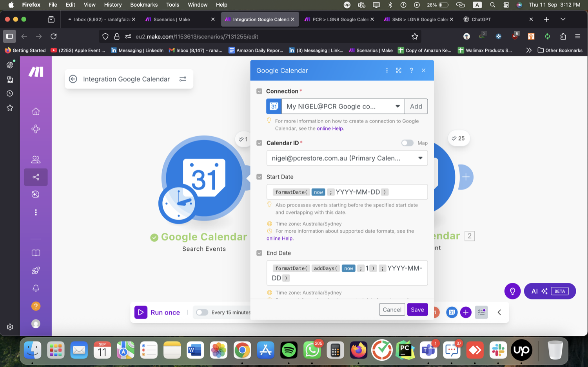Toggle the End Date field checkbox

click(259, 253)
